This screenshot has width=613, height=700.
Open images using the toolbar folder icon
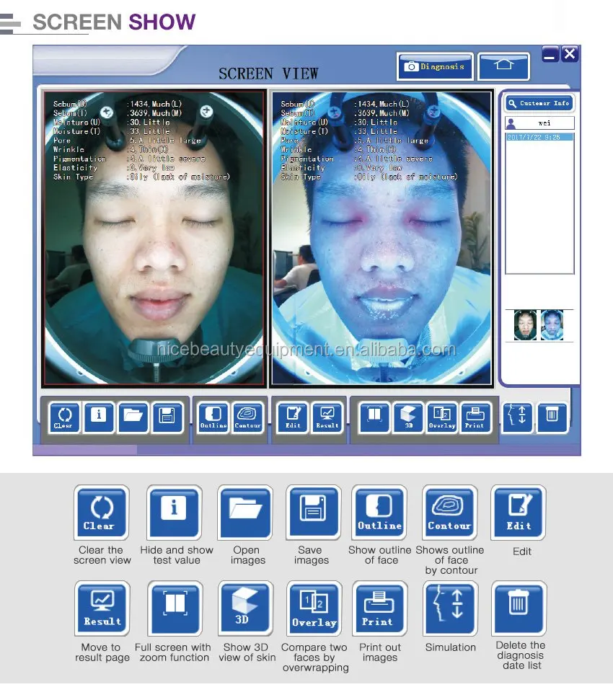click(x=133, y=417)
